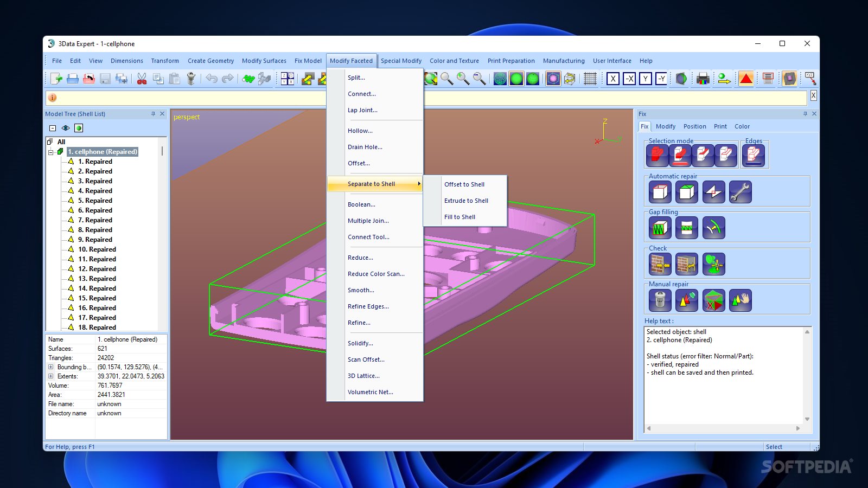The width and height of the screenshot is (868, 488).
Task: Switch to the Position tab
Action: (695, 126)
